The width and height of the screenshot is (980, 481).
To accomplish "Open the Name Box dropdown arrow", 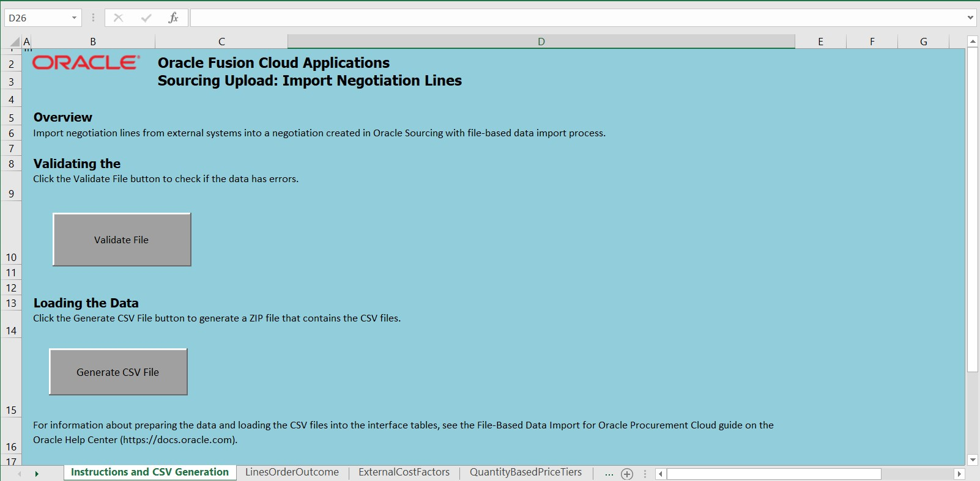I will click(74, 18).
